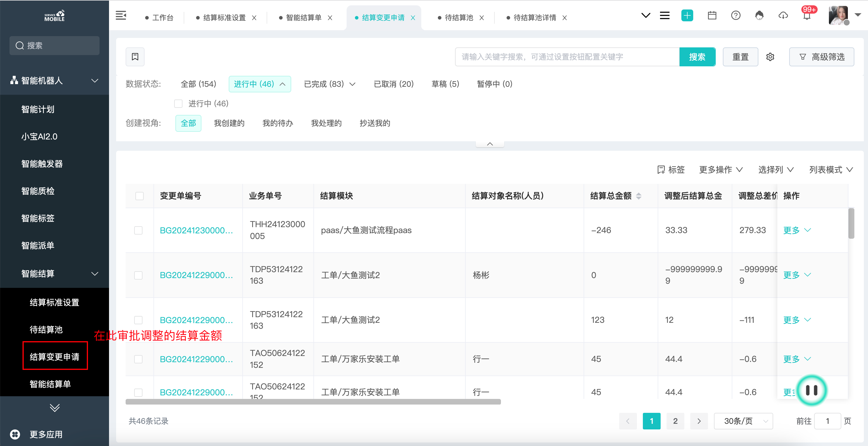Open the 更多操作 dropdown

pos(720,169)
